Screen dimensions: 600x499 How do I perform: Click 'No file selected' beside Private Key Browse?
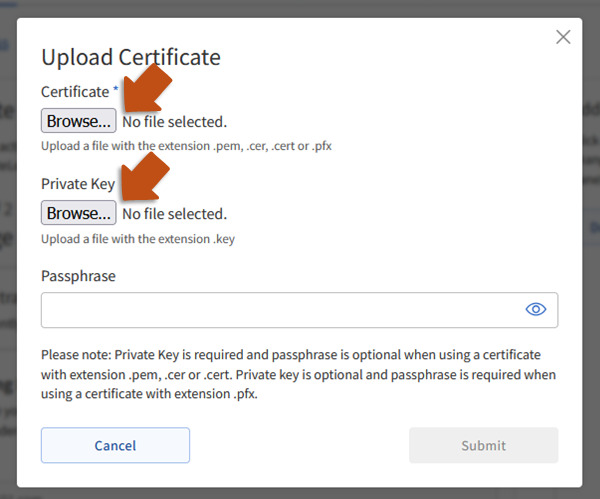click(x=174, y=214)
